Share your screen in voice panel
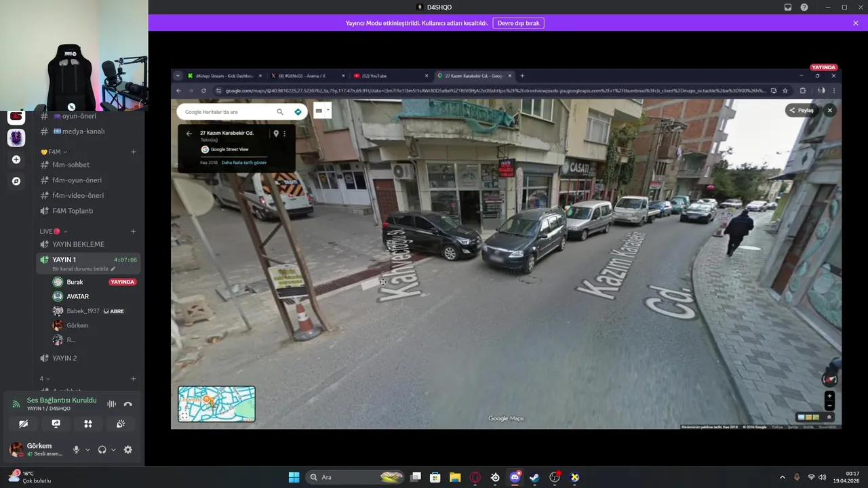The width and height of the screenshot is (868, 488). point(56,424)
